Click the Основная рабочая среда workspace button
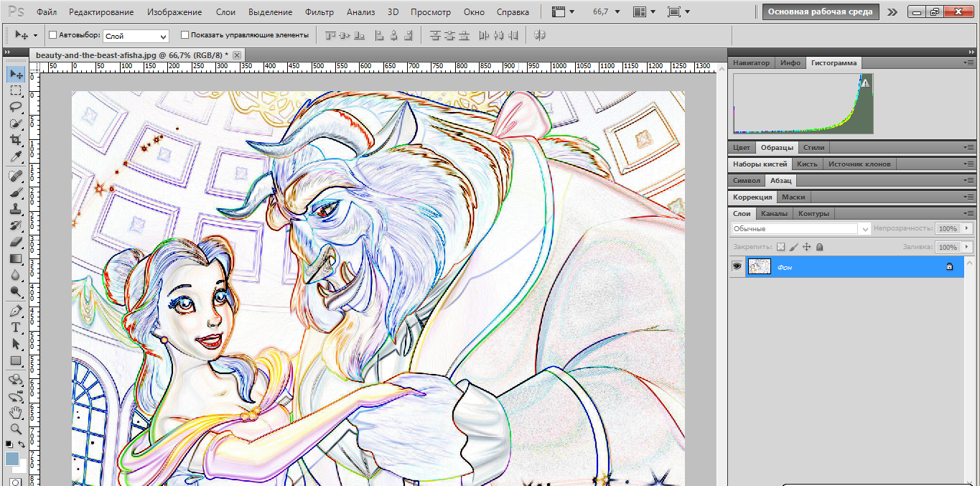 click(x=821, y=12)
